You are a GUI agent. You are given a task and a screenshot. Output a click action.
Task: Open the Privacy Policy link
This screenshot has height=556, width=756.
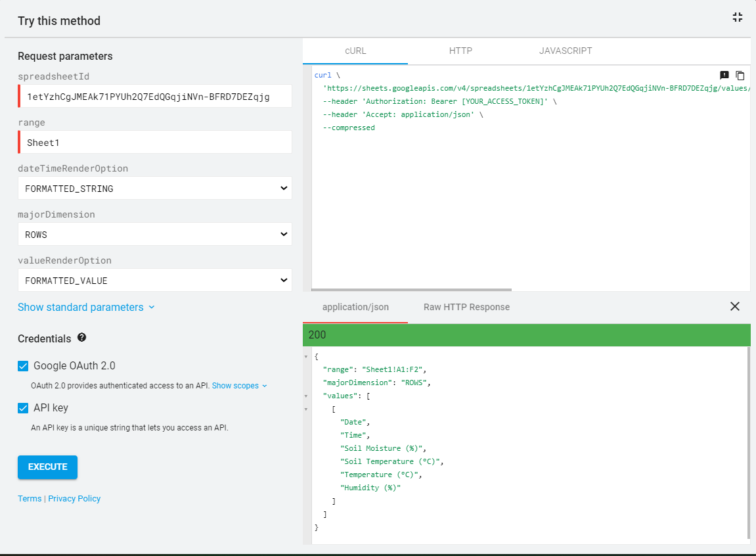[x=74, y=499]
